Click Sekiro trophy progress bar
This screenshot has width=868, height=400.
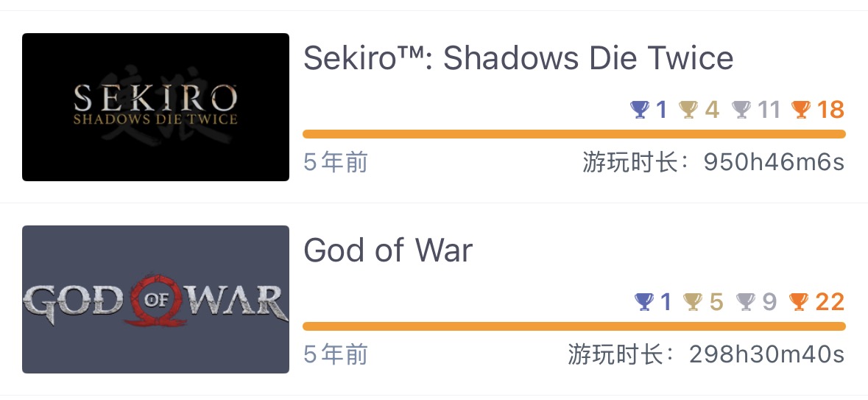(x=574, y=134)
